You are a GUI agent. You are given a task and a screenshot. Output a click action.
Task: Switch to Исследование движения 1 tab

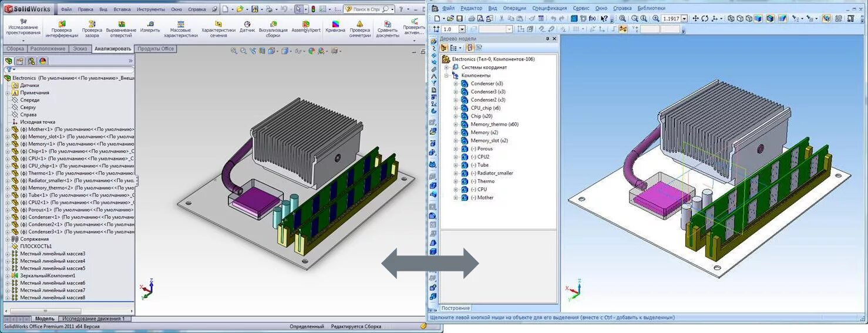[x=95, y=318]
